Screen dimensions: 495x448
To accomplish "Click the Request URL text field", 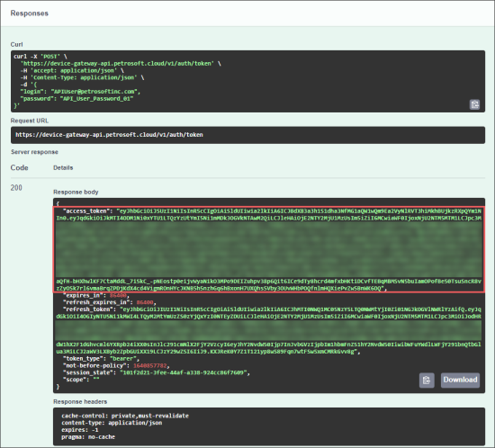I will tap(247, 135).
